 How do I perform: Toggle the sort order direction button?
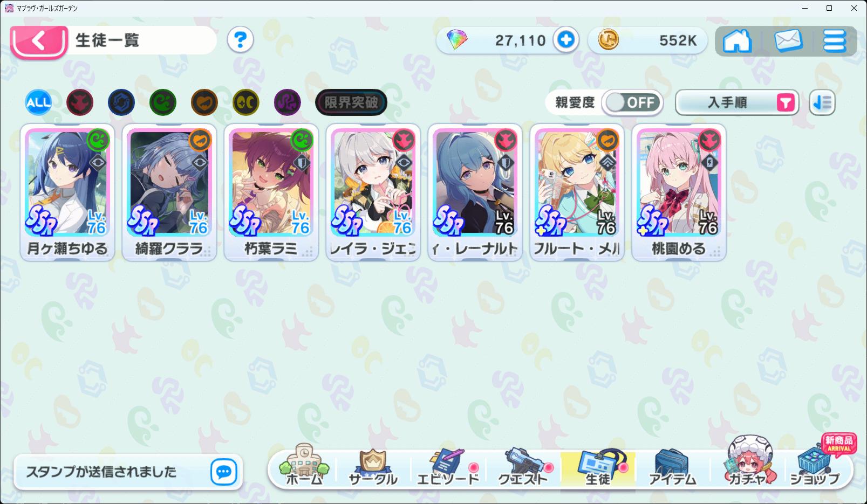[x=822, y=102]
